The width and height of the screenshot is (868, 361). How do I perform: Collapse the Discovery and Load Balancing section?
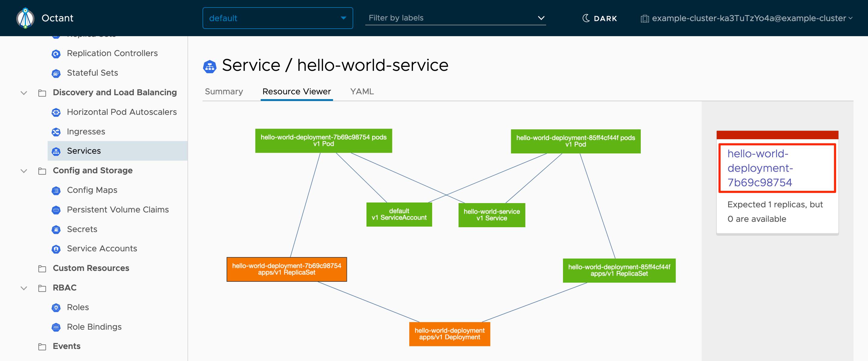point(23,92)
